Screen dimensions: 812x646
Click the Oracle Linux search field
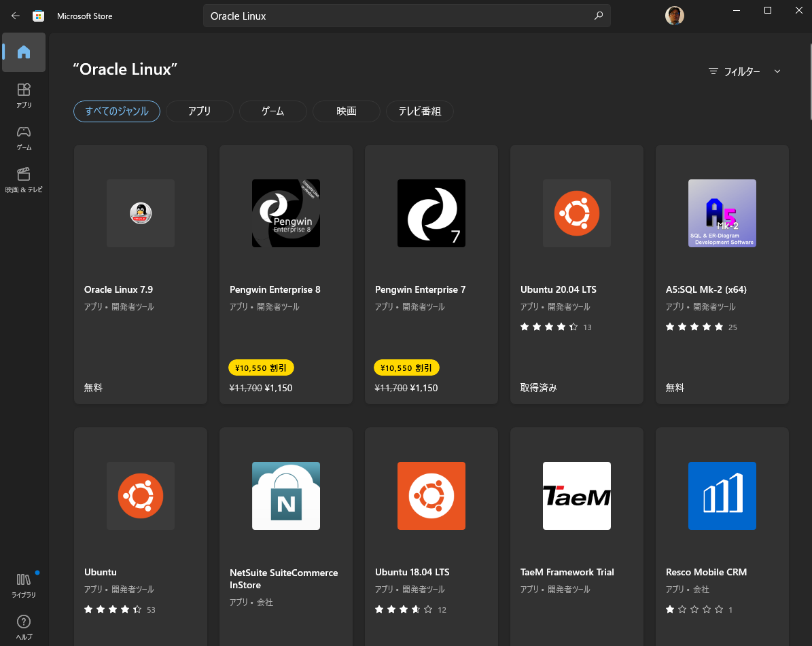406,16
